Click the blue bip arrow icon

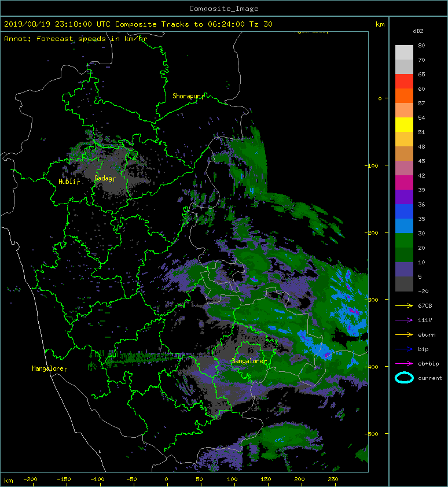404,349
